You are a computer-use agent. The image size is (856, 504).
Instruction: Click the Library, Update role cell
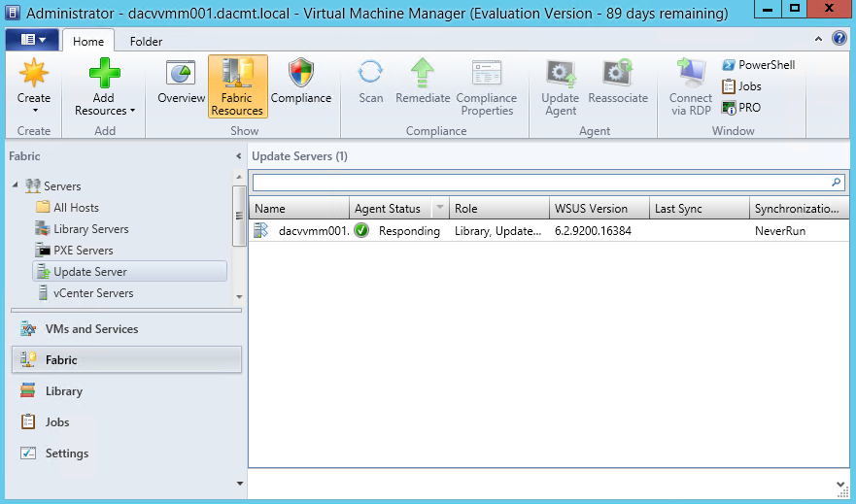point(497,231)
